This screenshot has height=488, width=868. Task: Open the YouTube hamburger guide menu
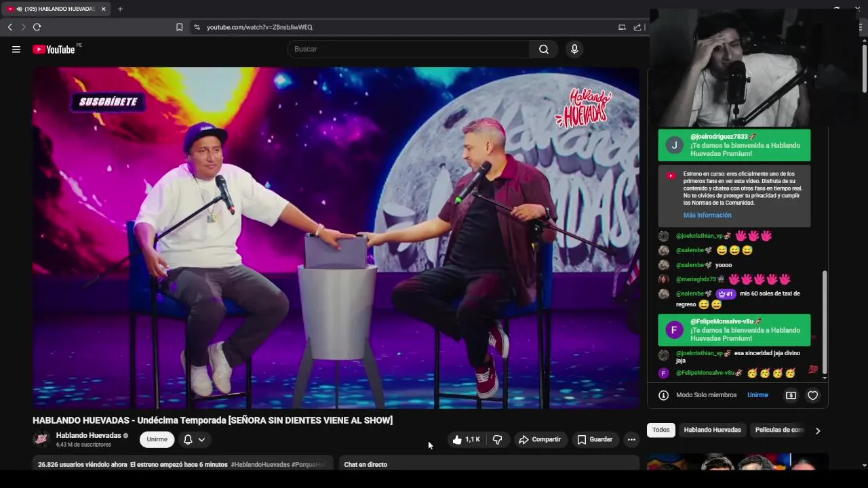click(x=16, y=49)
